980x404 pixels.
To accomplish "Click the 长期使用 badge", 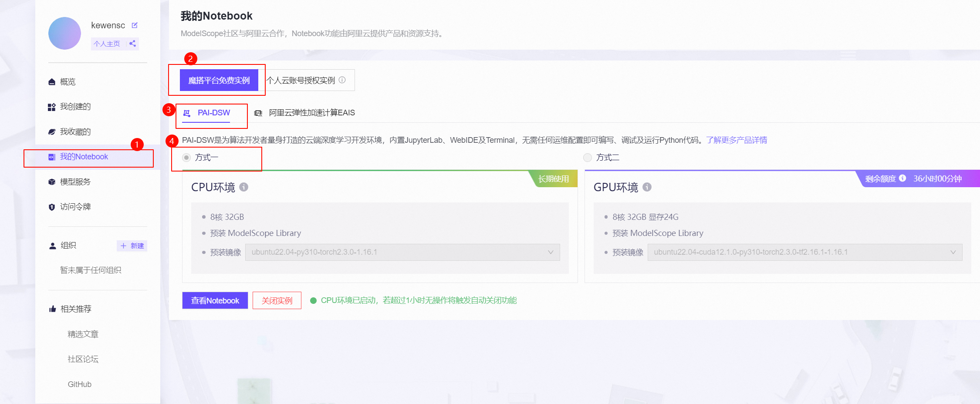I will tap(553, 178).
